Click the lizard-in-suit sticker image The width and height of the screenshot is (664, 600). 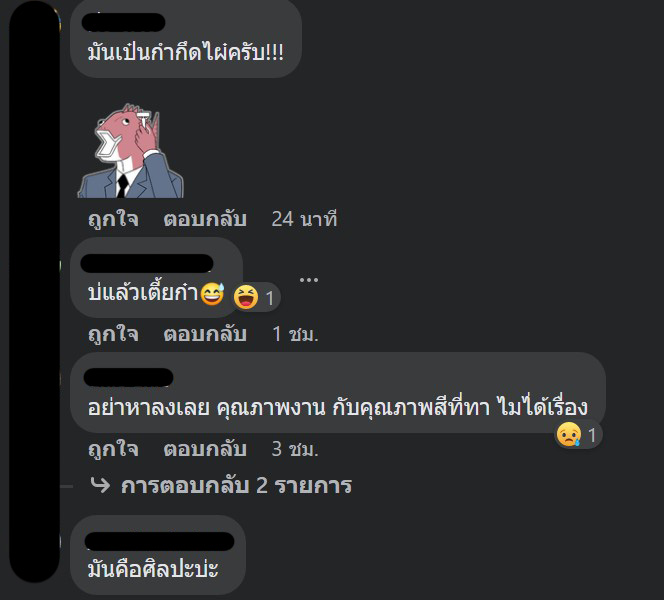pyautogui.click(x=130, y=151)
